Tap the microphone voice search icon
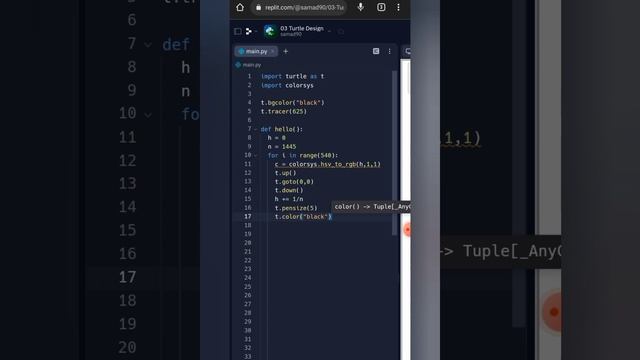Screen dimensions: 640x360 [x=361, y=7]
